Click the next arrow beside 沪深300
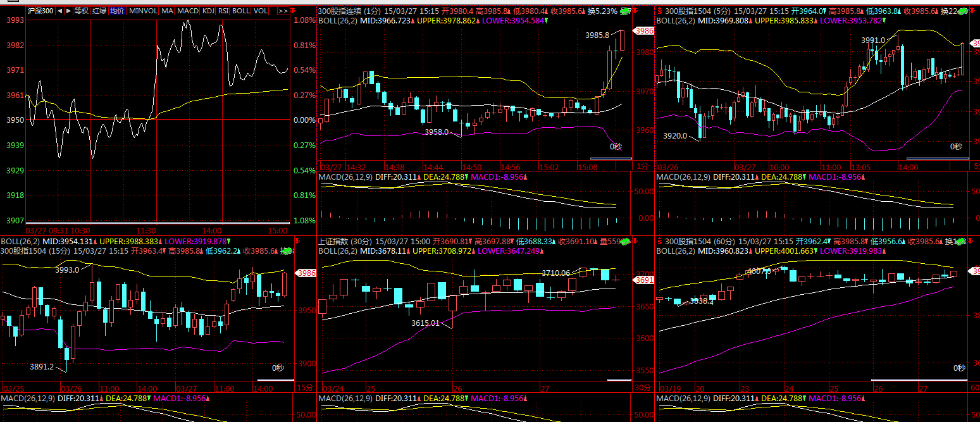This screenshot has height=422, width=980. point(68,11)
